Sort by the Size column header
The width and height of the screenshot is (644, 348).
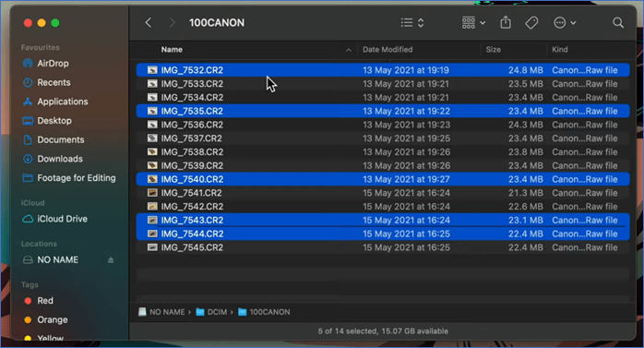point(494,50)
